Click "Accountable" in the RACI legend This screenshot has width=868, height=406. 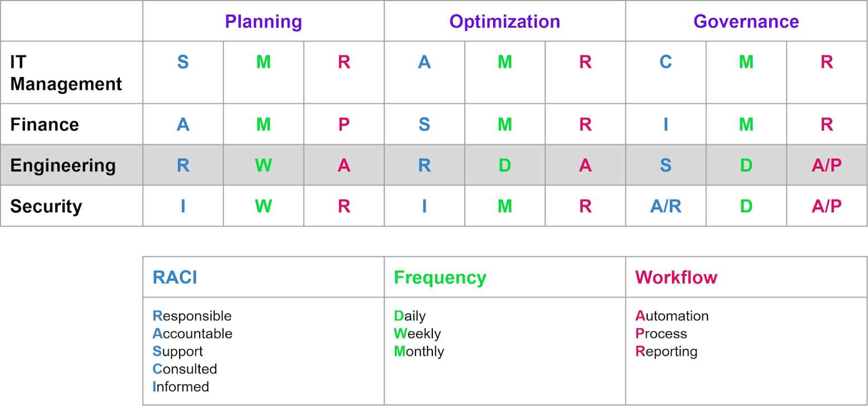click(192, 334)
